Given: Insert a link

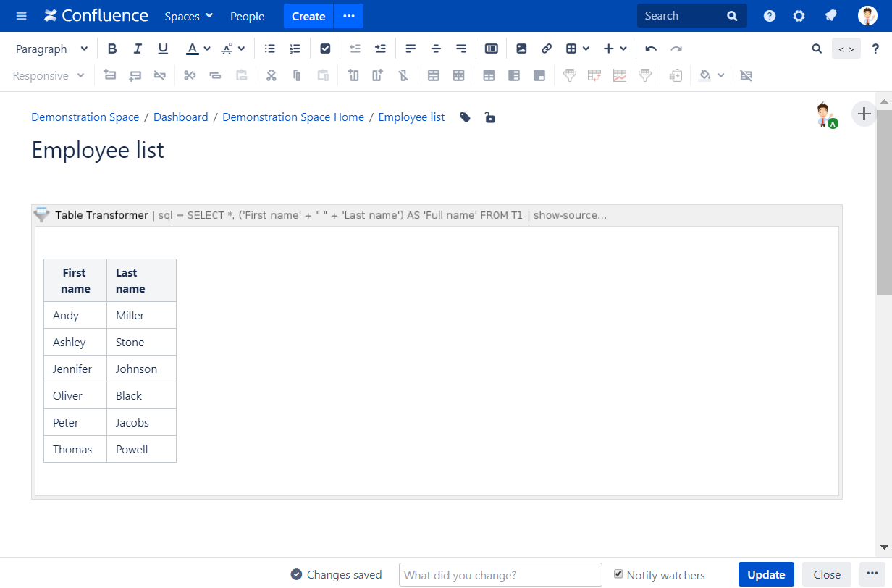Looking at the screenshot, I should click(x=546, y=48).
